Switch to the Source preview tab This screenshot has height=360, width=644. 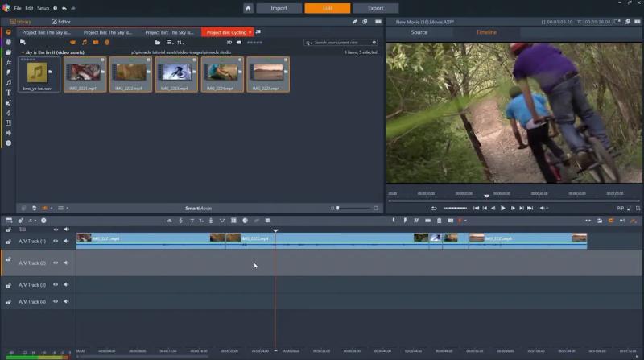tap(419, 32)
